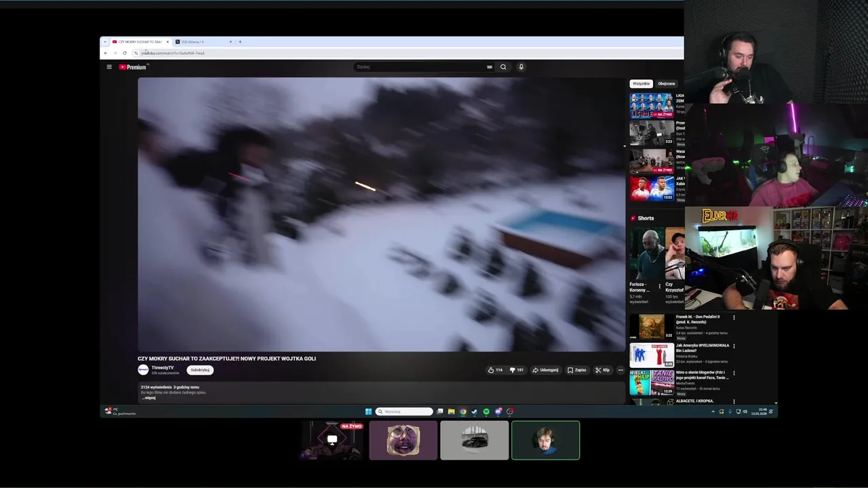Open ALBACETE. I KROPKA. video
Image resolution: width=868 pixels, height=488 pixels.
point(695,401)
